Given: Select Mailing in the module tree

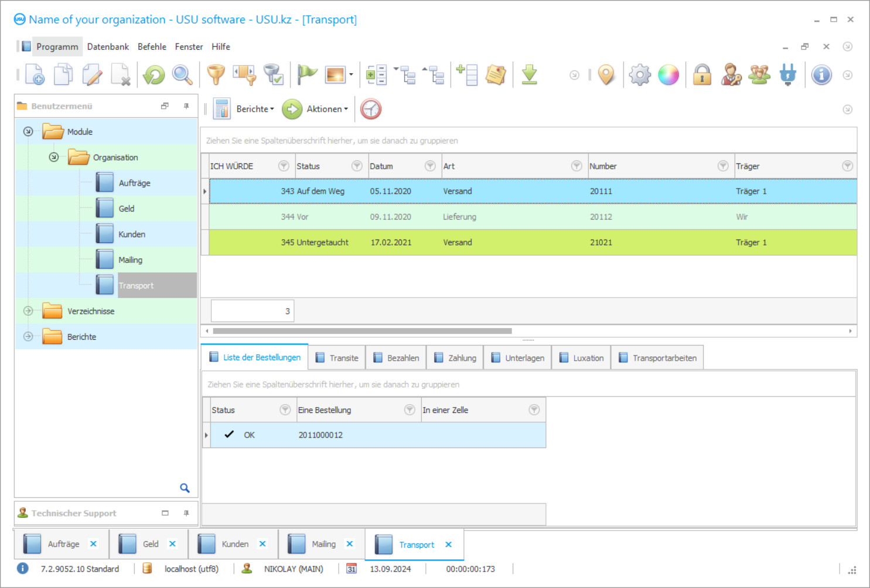Looking at the screenshot, I should tap(130, 260).
